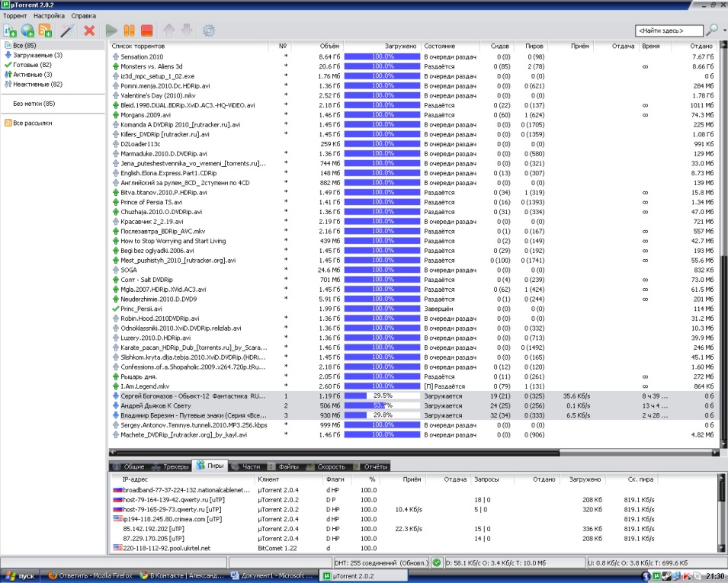The width and height of the screenshot is (728, 583).
Task: Switch to the Отчёты tab
Action: pyautogui.click(x=370, y=466)
